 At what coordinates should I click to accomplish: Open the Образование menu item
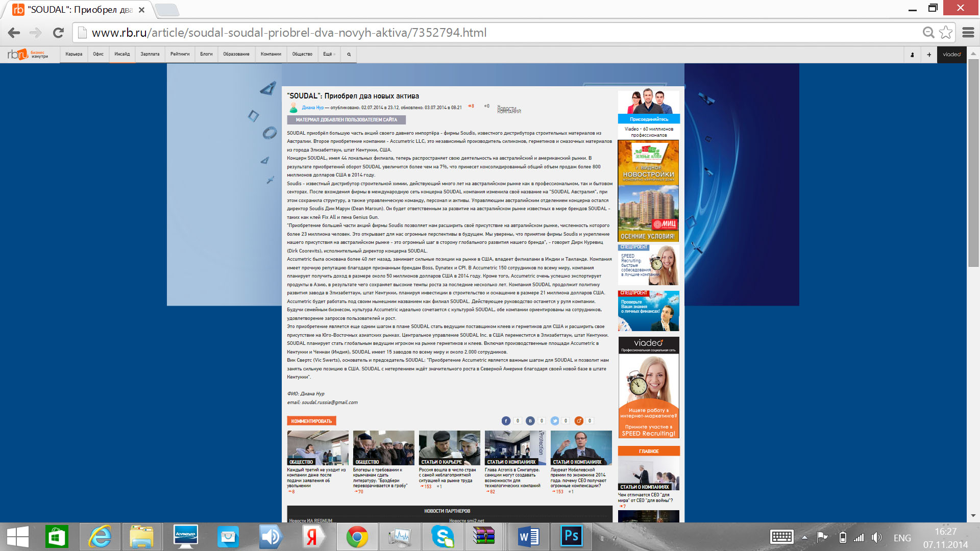[236, 54]
